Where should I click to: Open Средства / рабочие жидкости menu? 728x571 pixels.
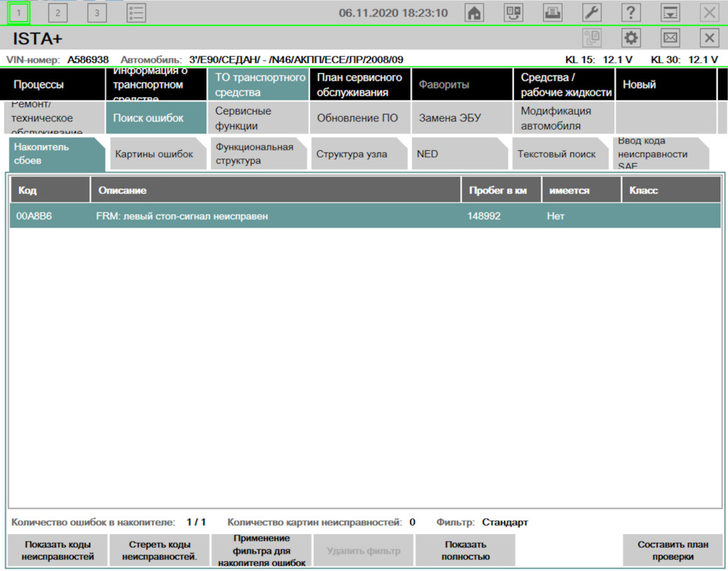pos(564,84)
